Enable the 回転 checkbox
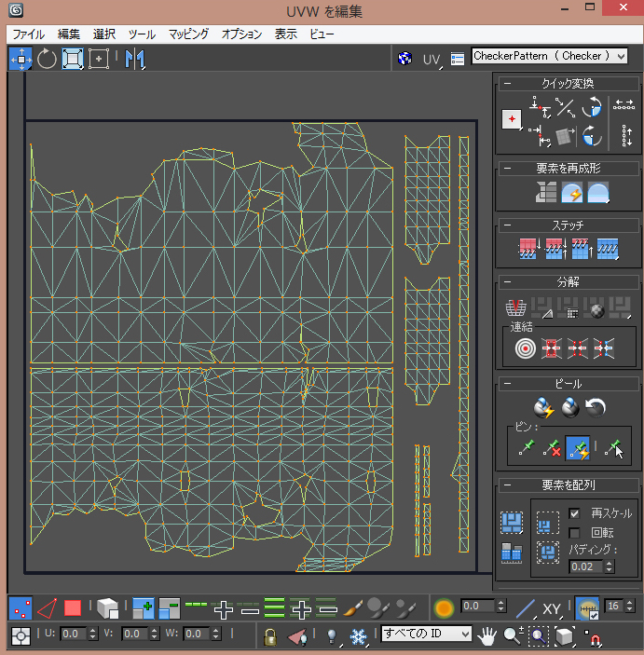The width and height of the screenshot is (644, 655). coord(574,532)
